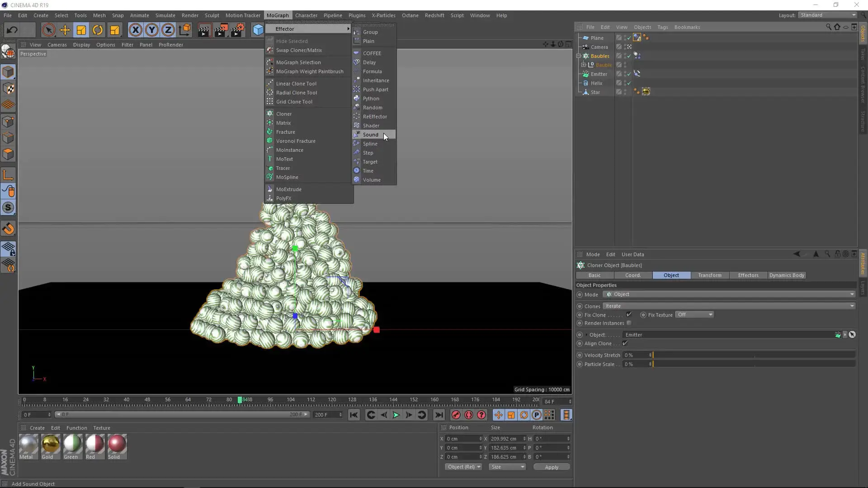Open Object (Rel) coordinate dropdown

[x=463, y=467]
